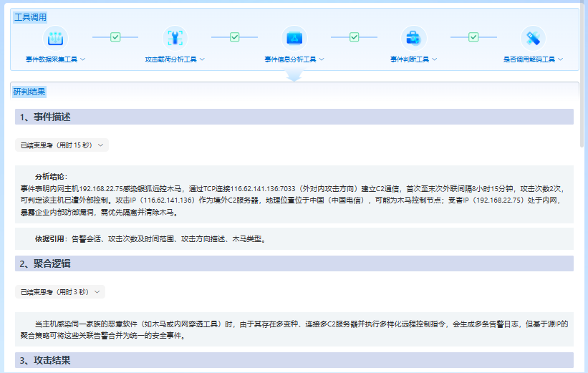This screenshot has height=373, width=588.
Task: Click the 攻击载荷分析工具 icon
Action: click(x=175, y=37)
